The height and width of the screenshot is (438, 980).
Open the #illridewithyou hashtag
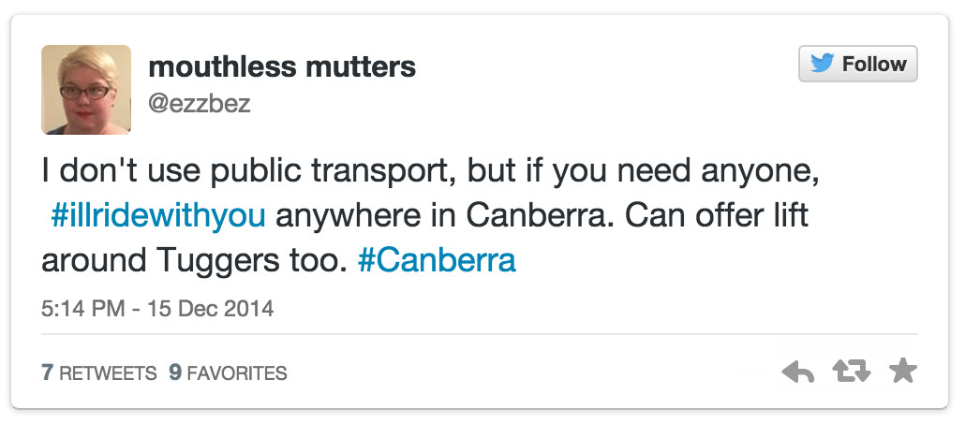158,215
